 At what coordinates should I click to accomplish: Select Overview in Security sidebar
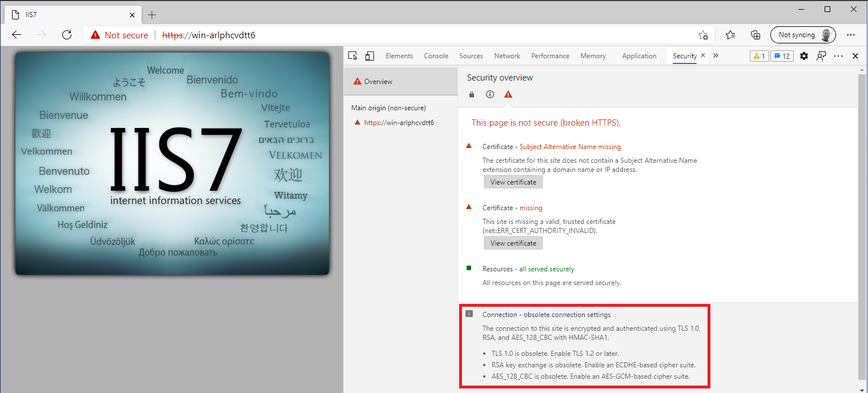point(401,82)
